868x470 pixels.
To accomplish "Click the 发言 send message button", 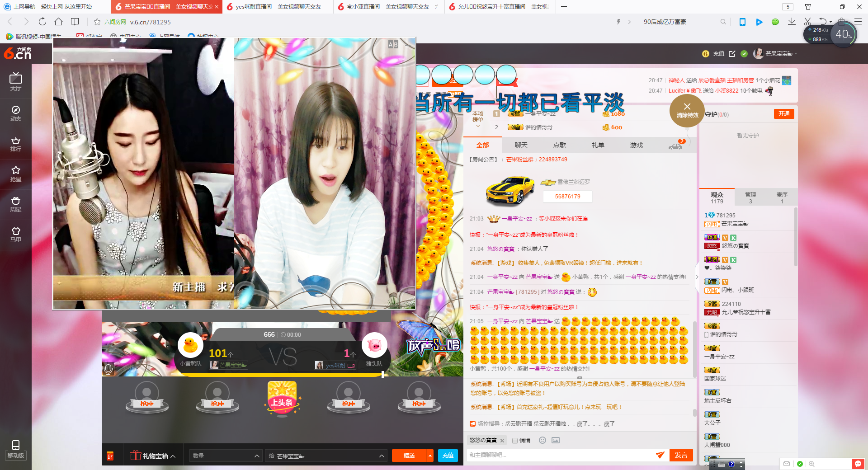I will [681, 455].
